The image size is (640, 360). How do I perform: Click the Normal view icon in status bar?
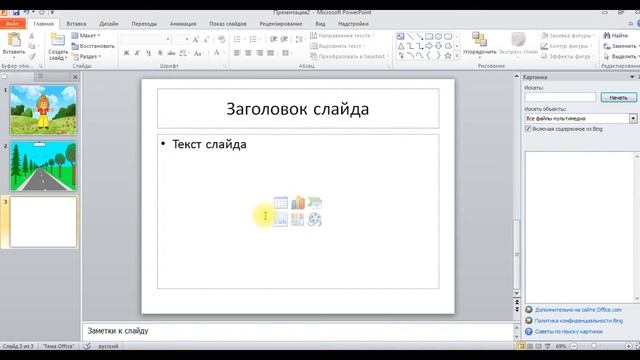pos(521,346)
